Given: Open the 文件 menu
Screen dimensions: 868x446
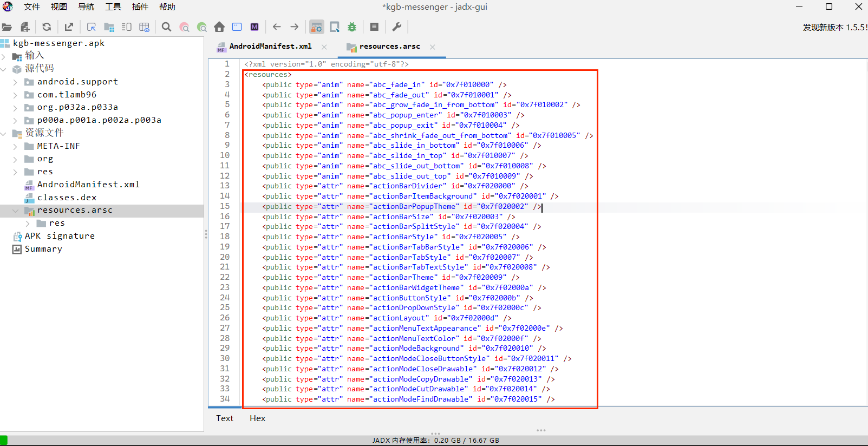Looking at the screenshot, I should click(x=32, y=7).
